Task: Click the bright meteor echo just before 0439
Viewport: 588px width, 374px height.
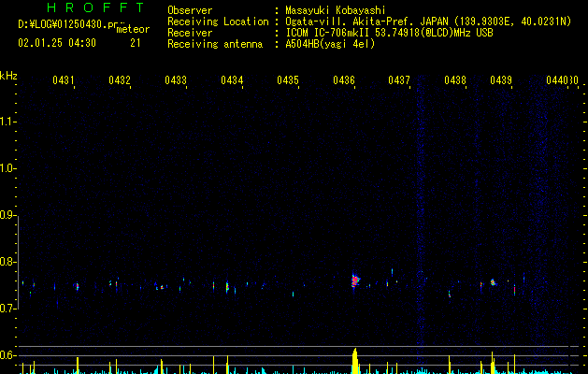Action: [x=493, y=282]
